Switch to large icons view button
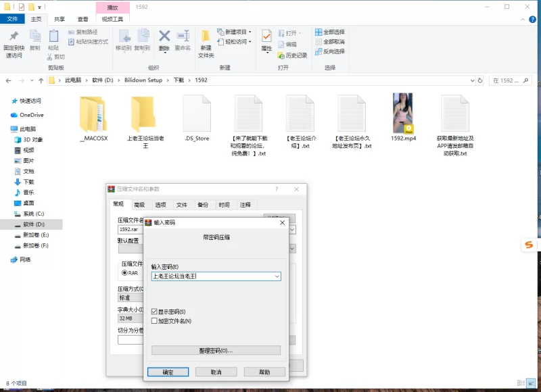This screenshot has height=392, width=541. pyautogui.click(x=532, y=383)
